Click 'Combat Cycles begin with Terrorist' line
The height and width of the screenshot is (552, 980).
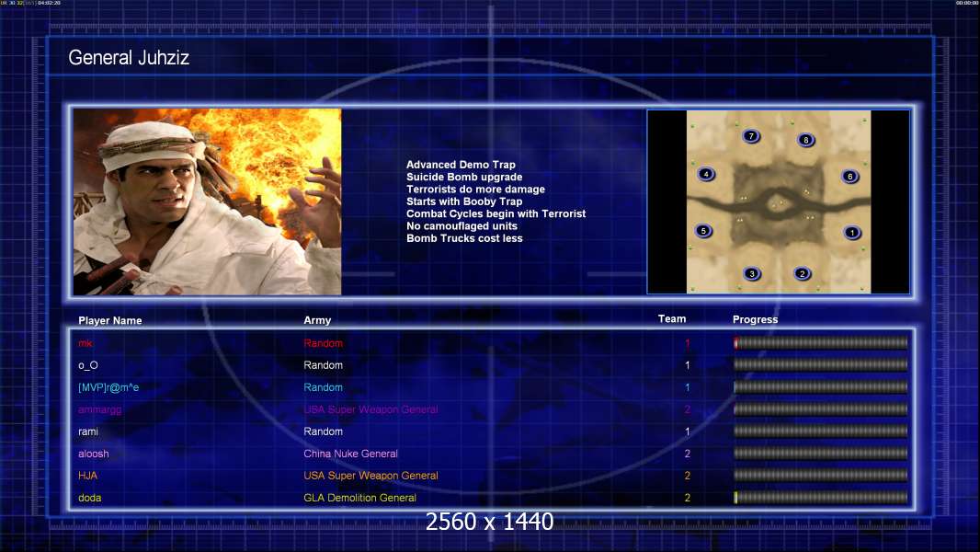tap(496, 213)
